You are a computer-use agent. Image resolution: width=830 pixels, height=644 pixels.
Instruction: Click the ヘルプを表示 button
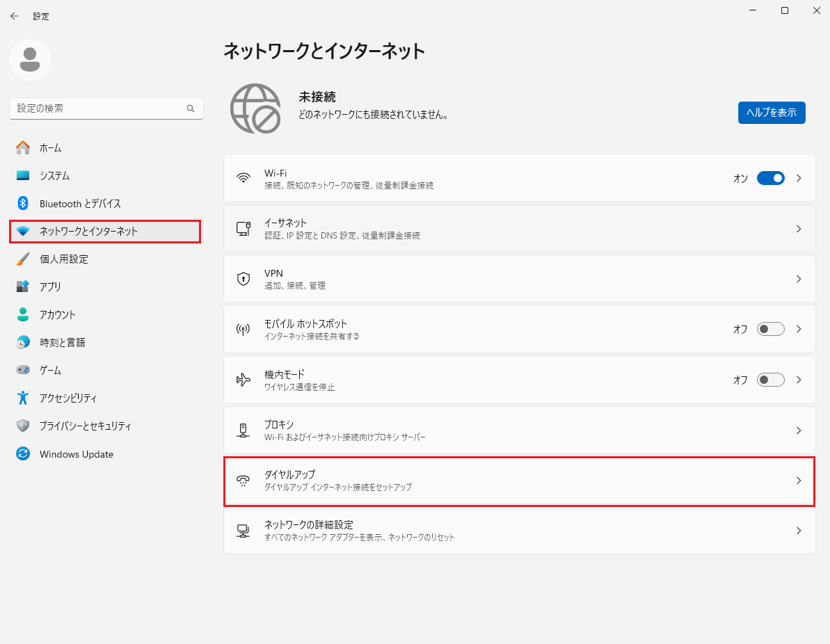point(772,113)
